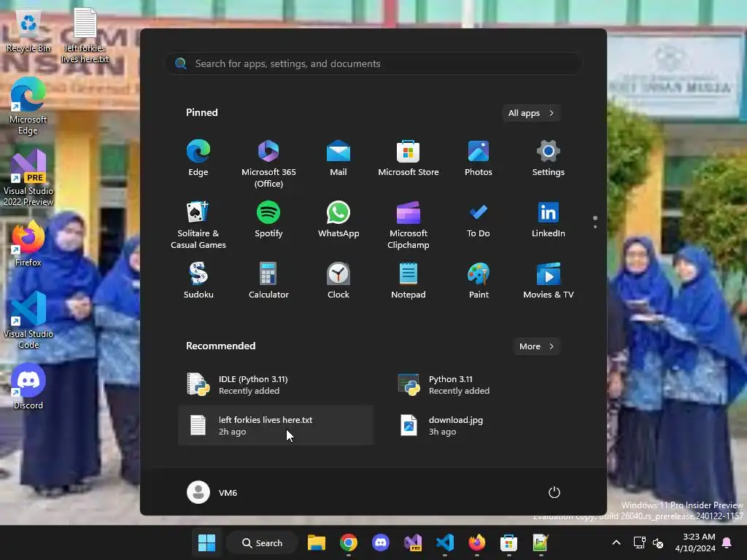Launch LinkedIn pinned app

(549, 219)
